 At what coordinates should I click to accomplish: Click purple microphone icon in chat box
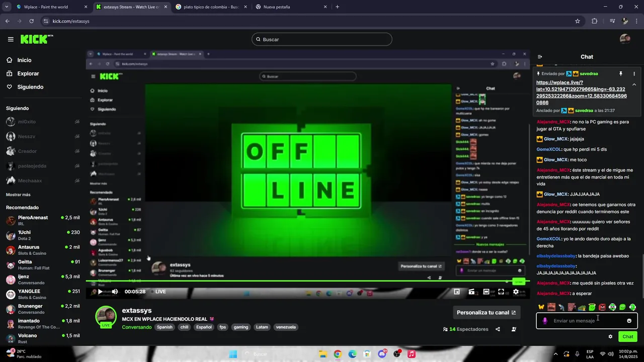[545, 321]
